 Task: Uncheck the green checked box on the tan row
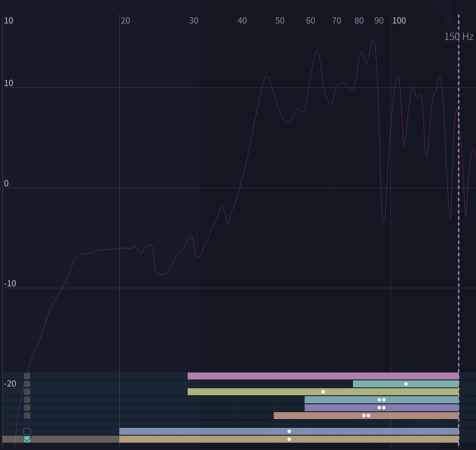[27, 439]
